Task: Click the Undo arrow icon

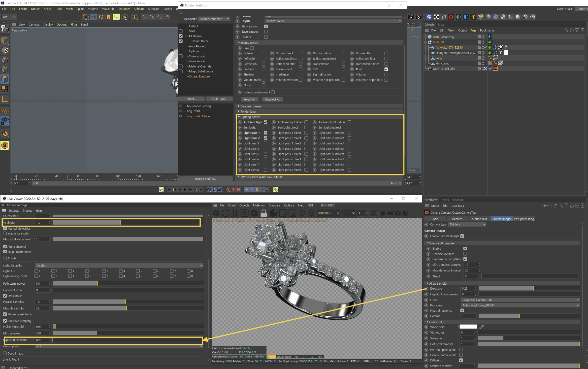Action: 6,17
